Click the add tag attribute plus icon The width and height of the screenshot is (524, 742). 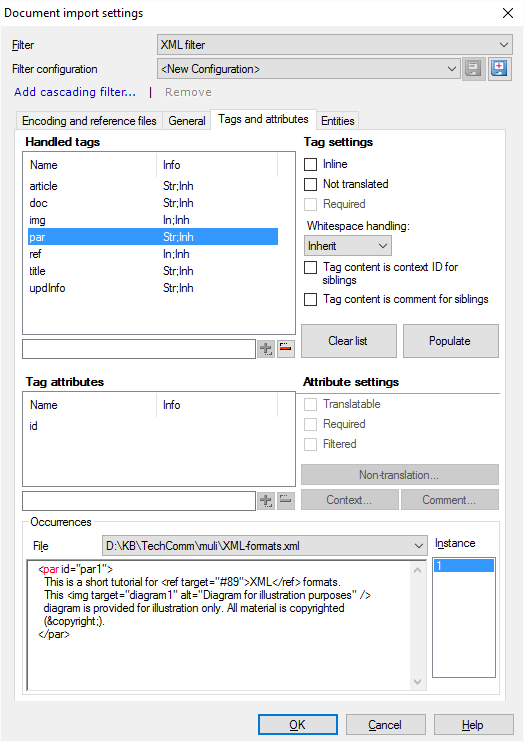coord(266,501)
